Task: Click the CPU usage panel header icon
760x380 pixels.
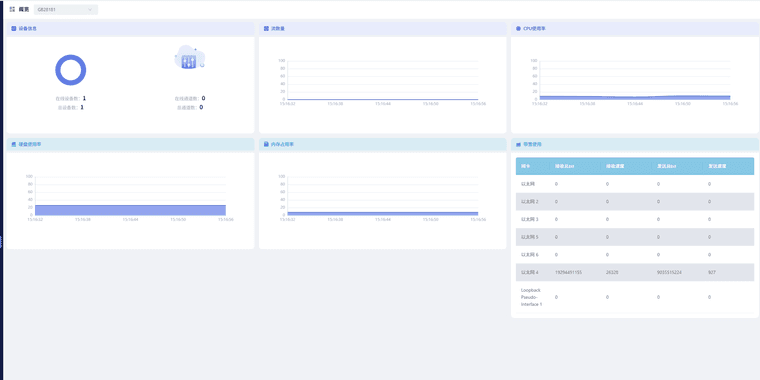Action: 519,29
